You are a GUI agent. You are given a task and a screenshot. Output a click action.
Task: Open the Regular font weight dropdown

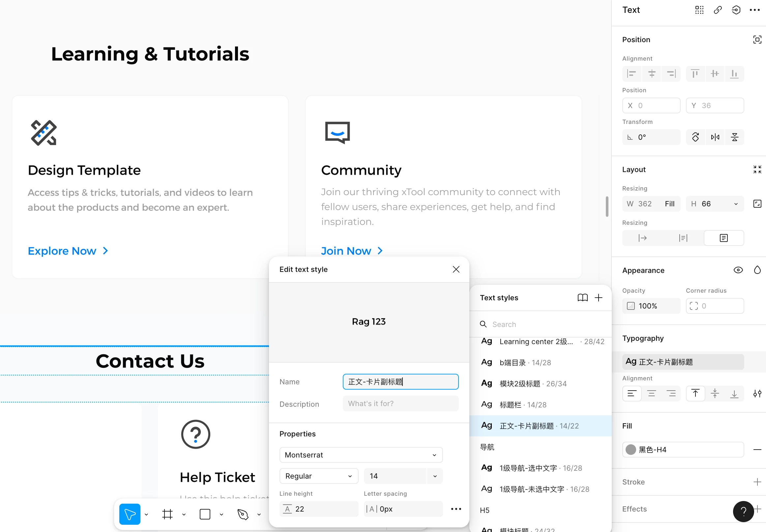319,476
